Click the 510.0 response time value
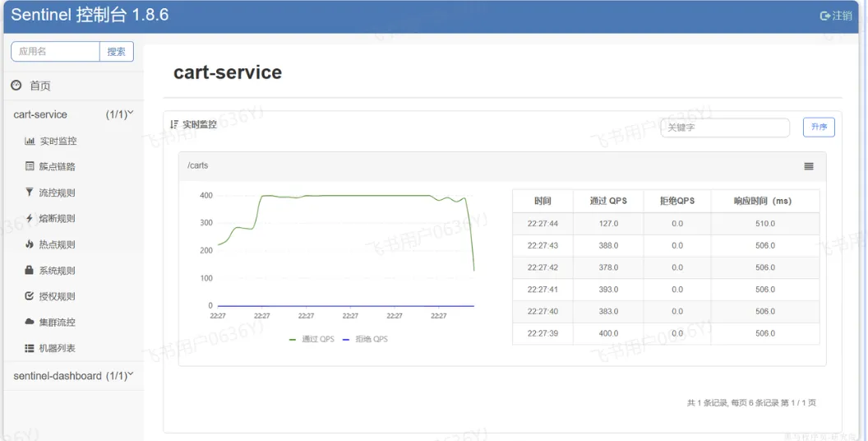Screen dimensions: 868x441 pyautogui.click(x=765, y=224)
